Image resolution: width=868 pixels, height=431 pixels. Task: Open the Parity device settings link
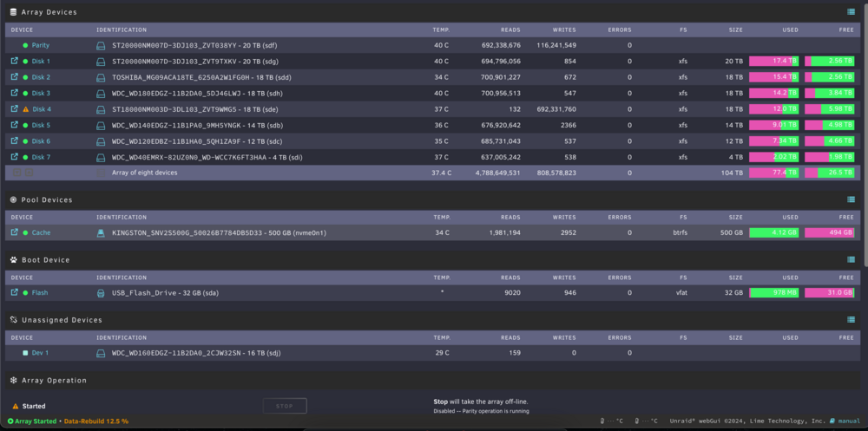pyautogui.click(x=41, y=45)
